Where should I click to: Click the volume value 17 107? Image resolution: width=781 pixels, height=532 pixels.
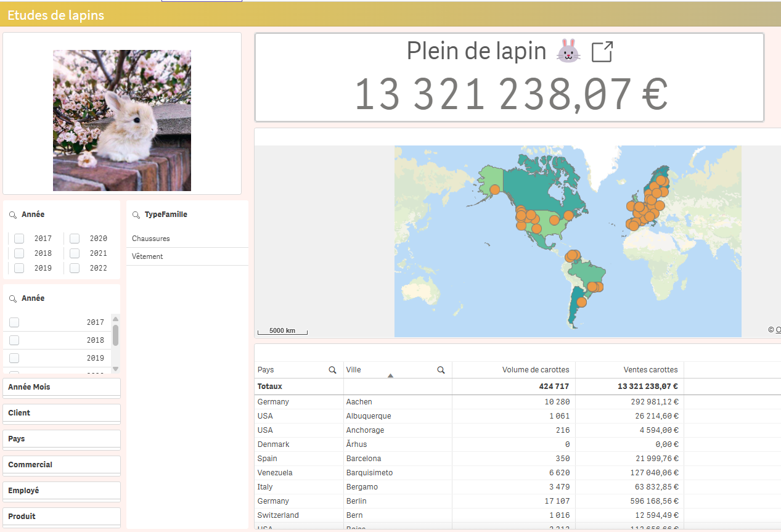pyautogui.click(x=557, y=501)
